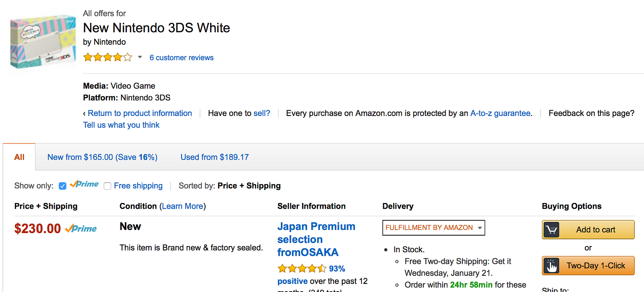Enable the Free shipping checkbox

tap(107, 186)
